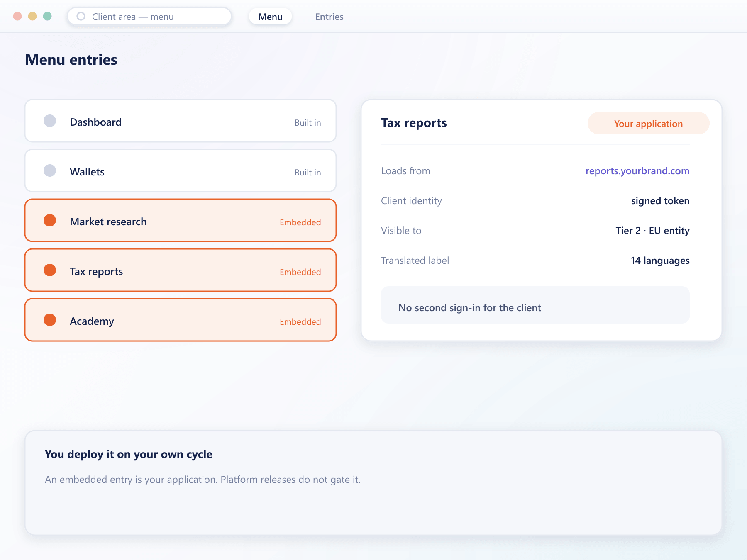The width and height of the screenshot is (747, 560).
Task: Click the Loads from label
Action: click(x=405, y=171)
